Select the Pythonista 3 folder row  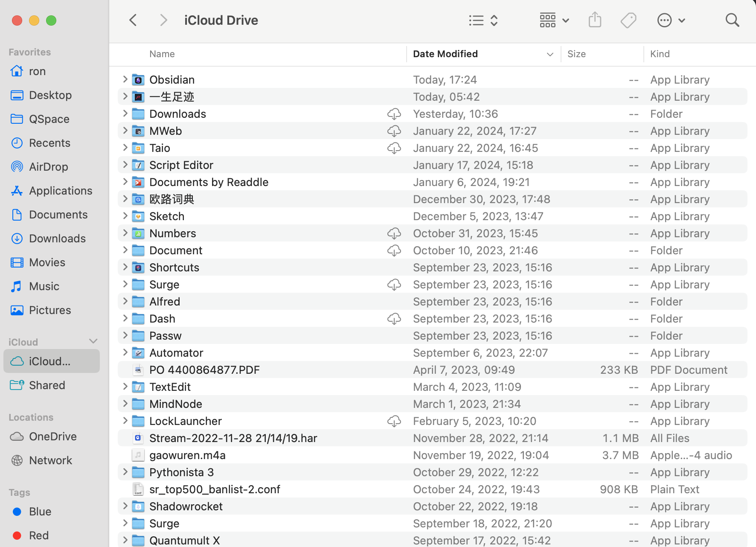pos(433,472)
